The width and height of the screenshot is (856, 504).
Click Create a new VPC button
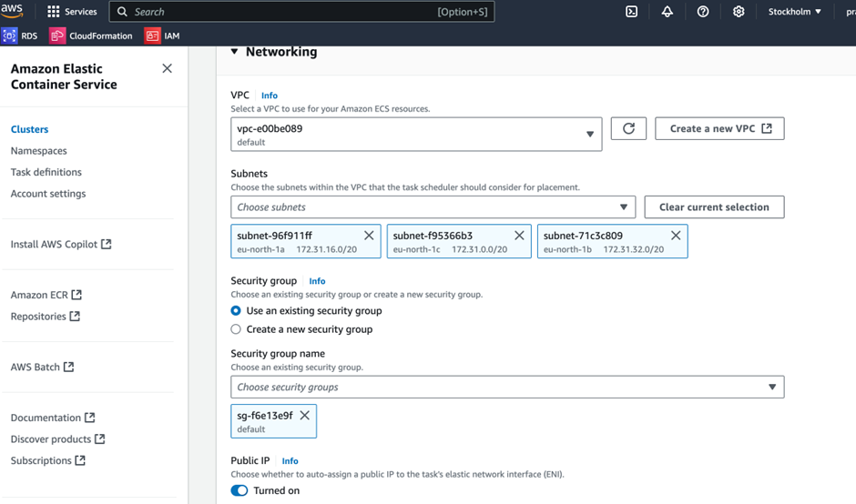click(x=719, y=128)
